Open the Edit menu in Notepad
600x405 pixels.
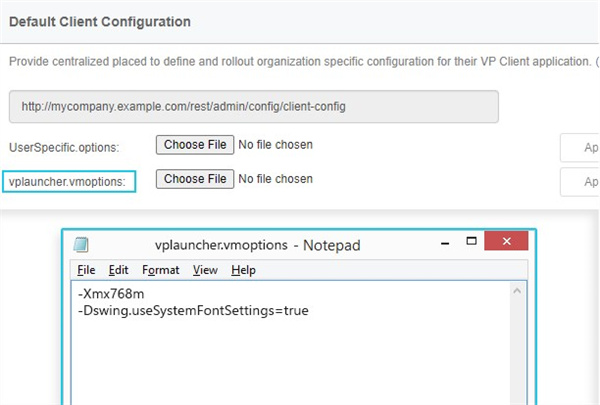pos(118,270)
